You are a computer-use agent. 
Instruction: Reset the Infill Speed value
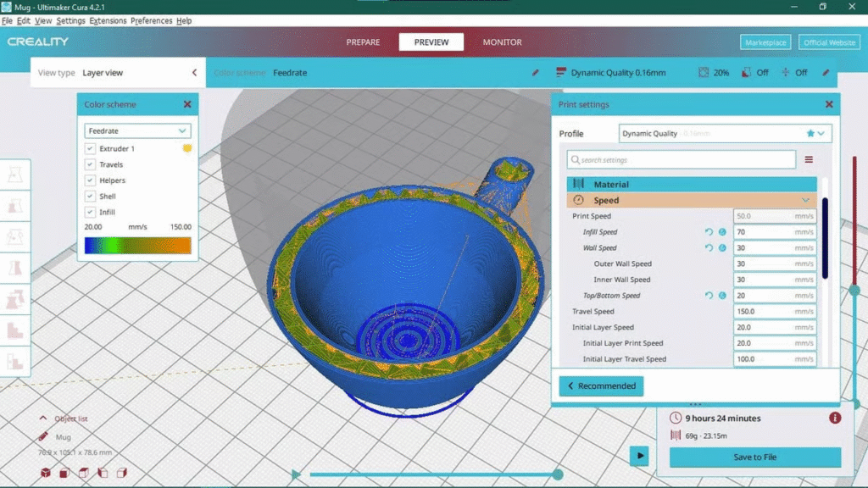click(709, 232)
